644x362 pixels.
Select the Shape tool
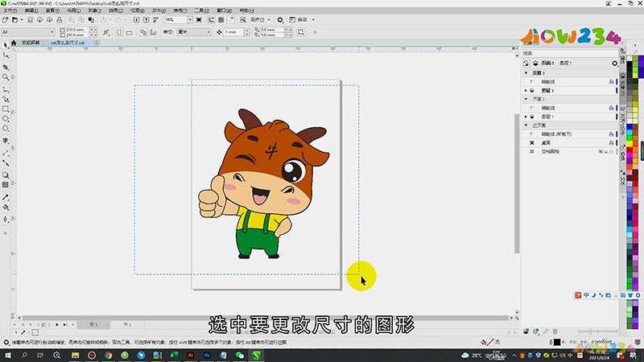[6, 56]
